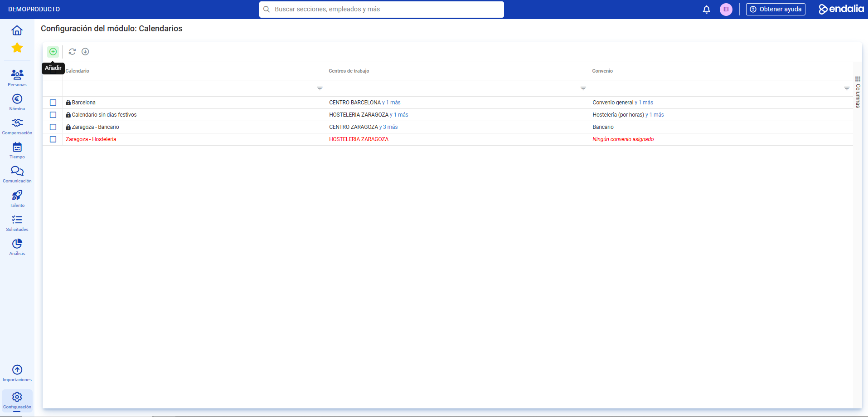Sort by Convenio column header

[x=602, y=71]
